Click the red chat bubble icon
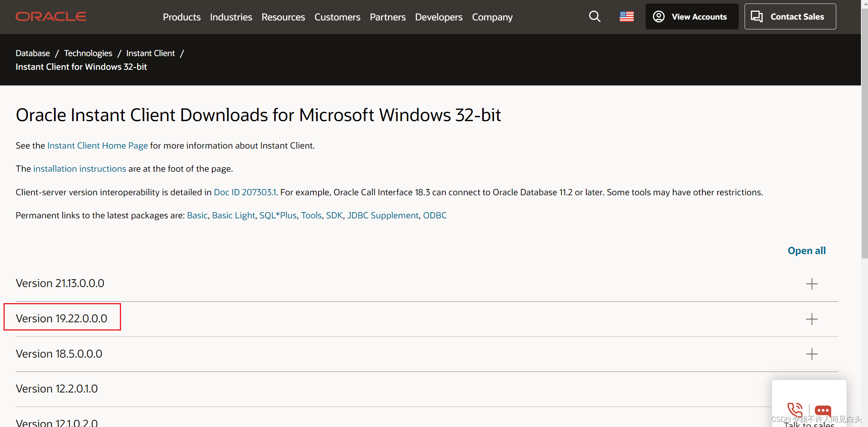The image size is (868, 427). pos(823,410)
